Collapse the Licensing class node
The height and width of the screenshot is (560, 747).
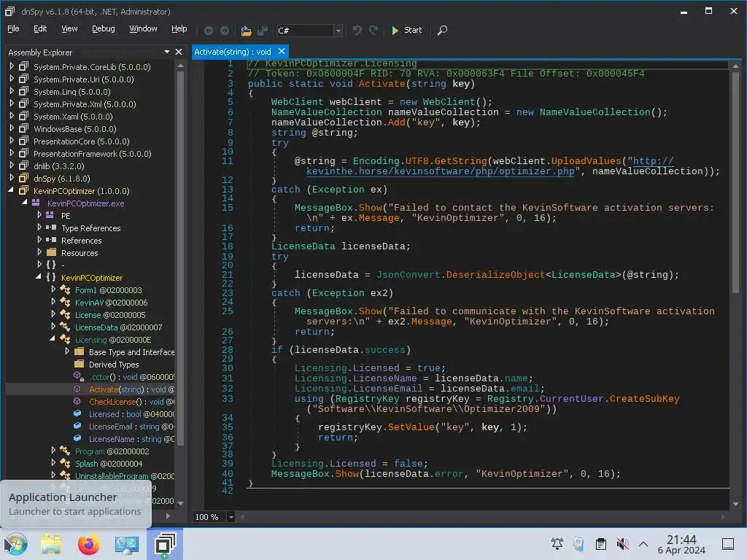coord(53,338)
